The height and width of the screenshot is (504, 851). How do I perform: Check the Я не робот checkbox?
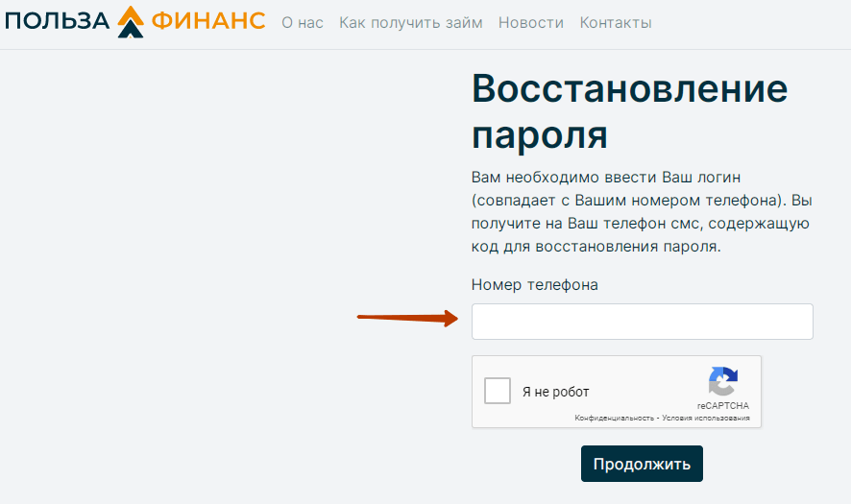(x=498, y=391)
